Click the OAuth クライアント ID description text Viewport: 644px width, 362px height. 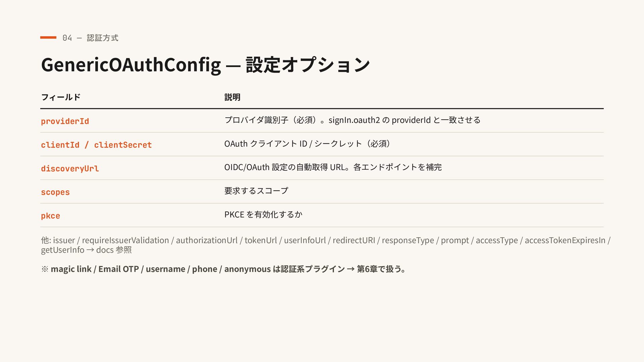307,144
